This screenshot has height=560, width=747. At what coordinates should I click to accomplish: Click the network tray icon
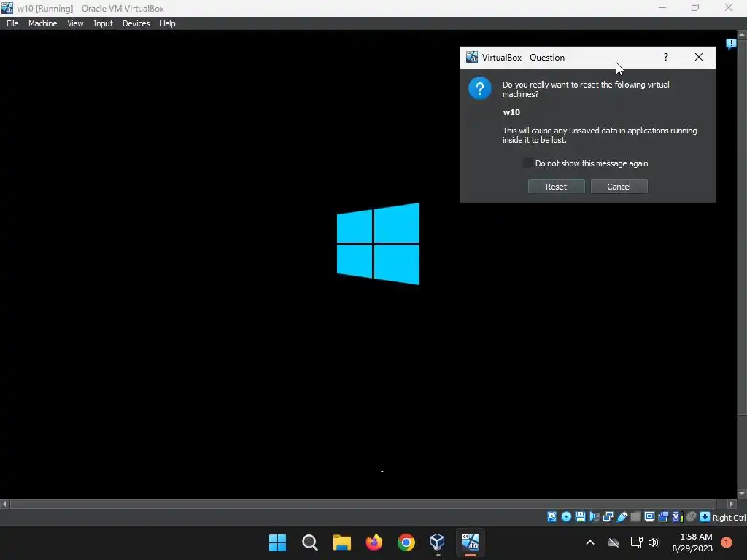coord(636,542)
